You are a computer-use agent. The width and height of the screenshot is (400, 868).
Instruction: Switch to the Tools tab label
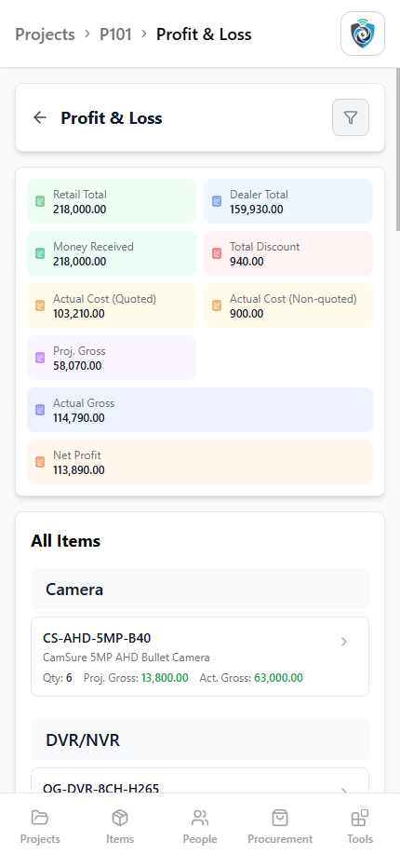click(360, 838)
